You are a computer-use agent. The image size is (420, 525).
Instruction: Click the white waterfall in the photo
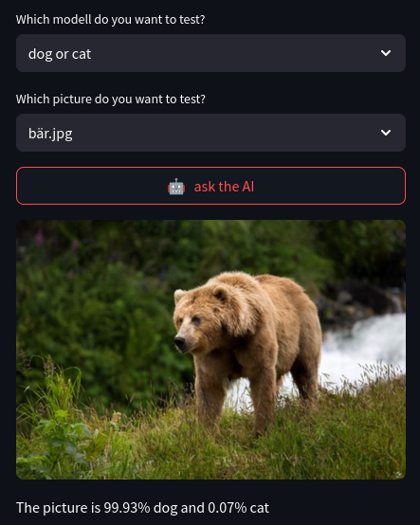[365, 348]
